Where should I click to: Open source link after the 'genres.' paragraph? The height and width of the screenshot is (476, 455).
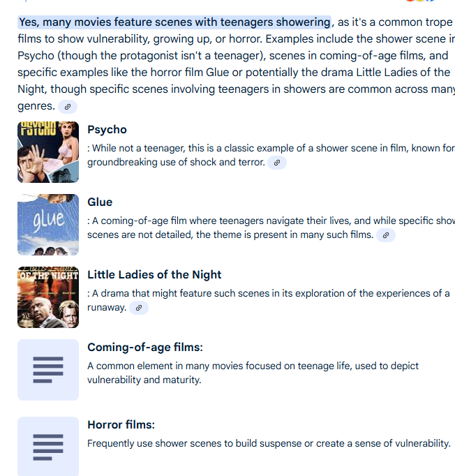point(68,107)
